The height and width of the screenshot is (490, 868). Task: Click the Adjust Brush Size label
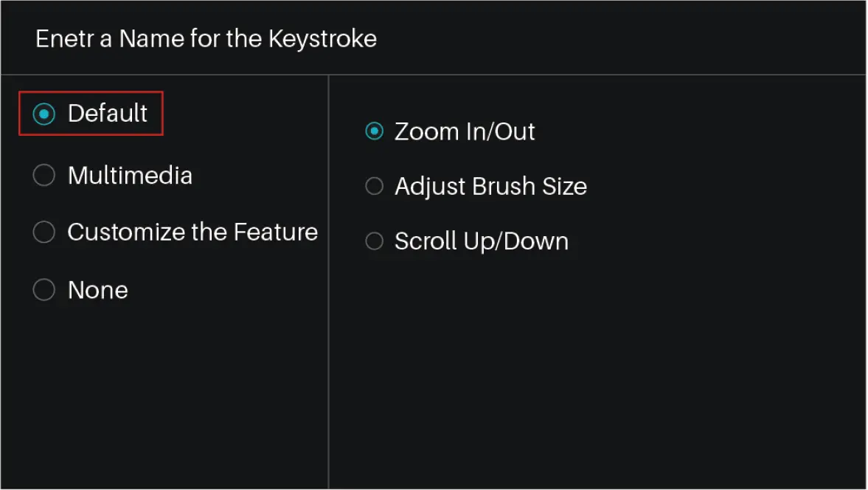point(491,186)
